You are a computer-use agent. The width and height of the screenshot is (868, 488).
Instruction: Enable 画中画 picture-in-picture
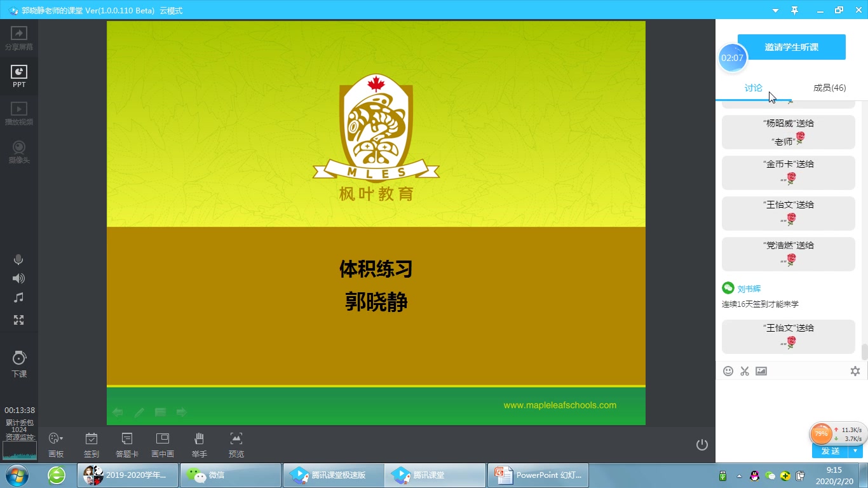[x=163, y=445]
